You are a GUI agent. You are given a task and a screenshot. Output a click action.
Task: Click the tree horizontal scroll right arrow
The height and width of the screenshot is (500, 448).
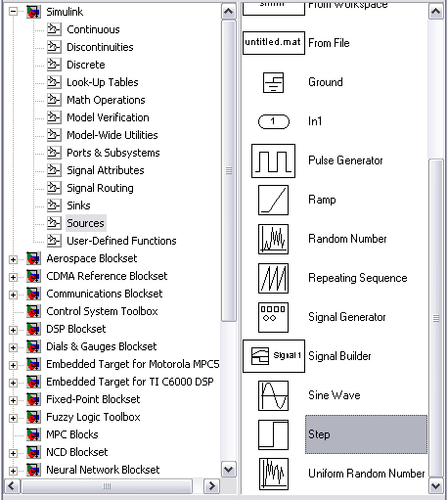pyautogui.click(x=211, y=486)
